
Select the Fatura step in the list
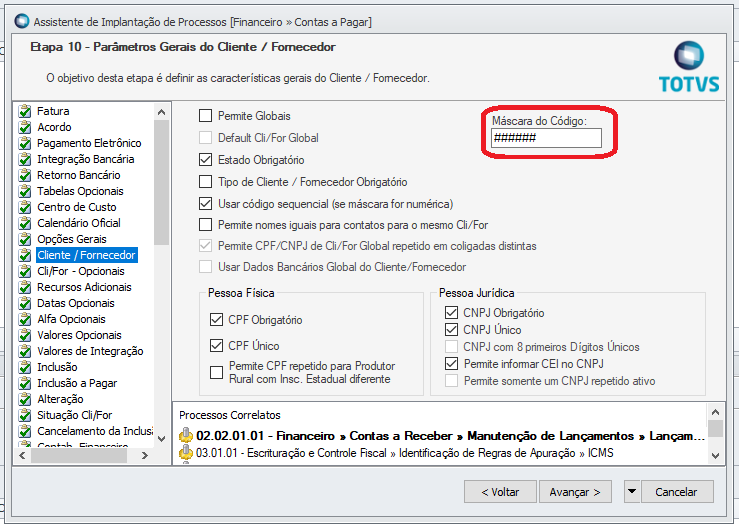pos(53,111)
